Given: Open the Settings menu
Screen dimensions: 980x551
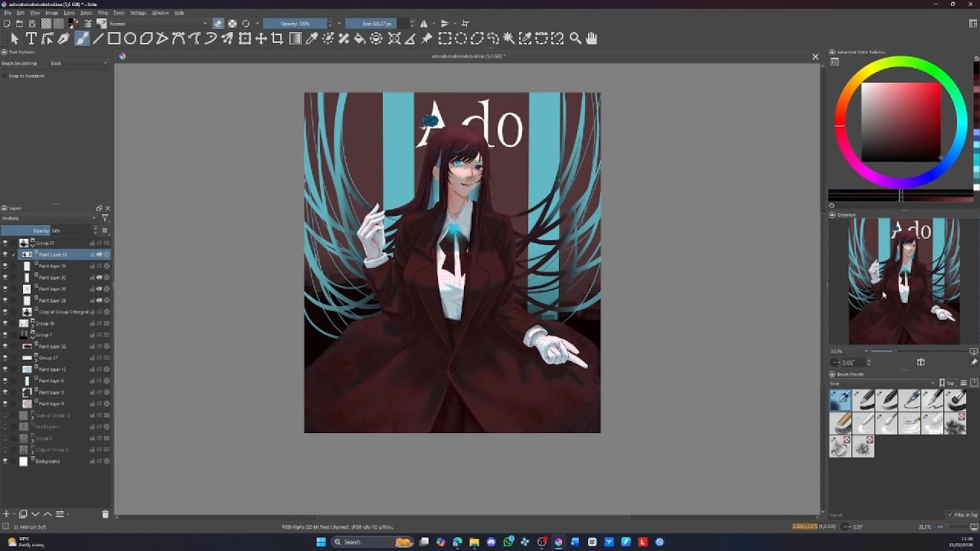Looking at the screenshot, I should pos(138,13).
